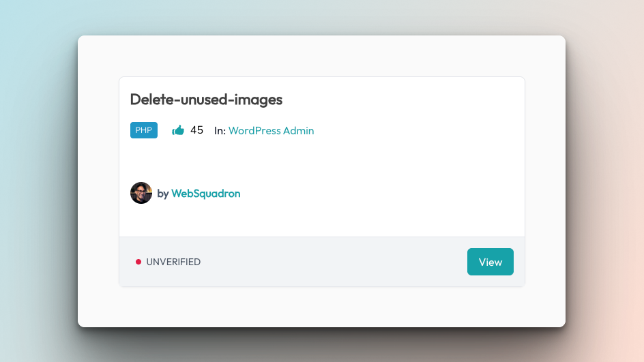Viewport: 644px width, 362px height.
Task: Visit the WebSquadron author profile link
Action: point(206,194)
